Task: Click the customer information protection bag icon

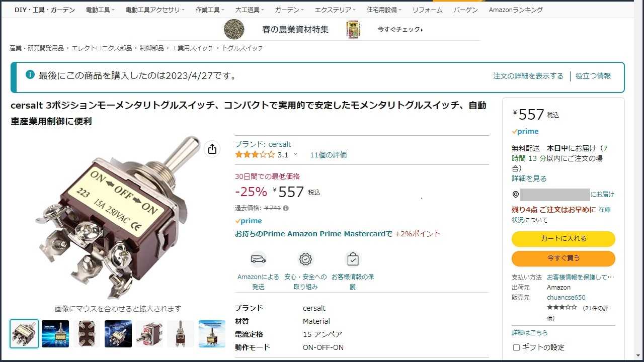Action: tap(353, 259)
